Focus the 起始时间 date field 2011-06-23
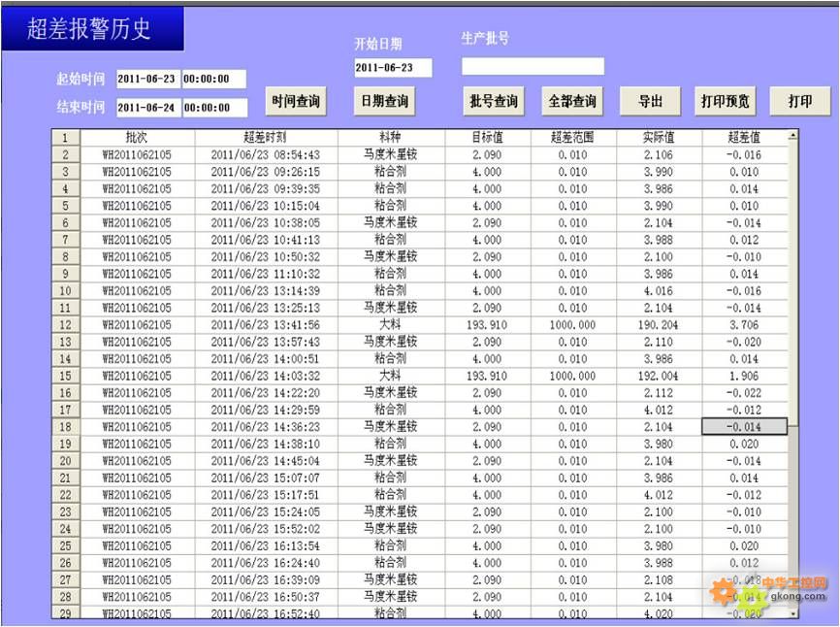840x627 pixels. tap(148, 79)
